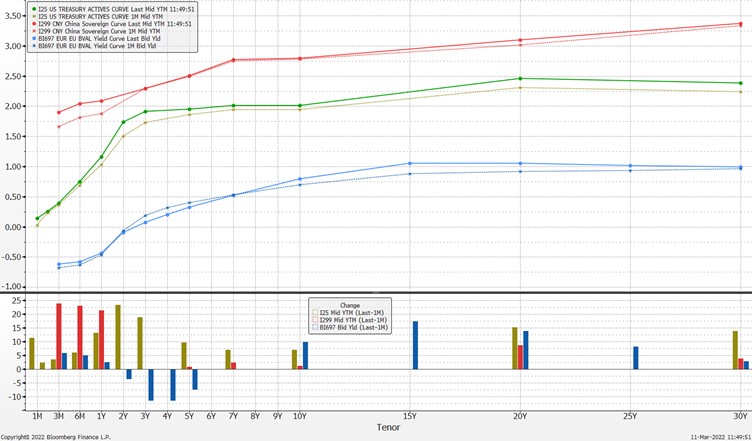Screen dimensions: 752x441
Task: Click the 6M tenor axis label
Action: point(80,416)
